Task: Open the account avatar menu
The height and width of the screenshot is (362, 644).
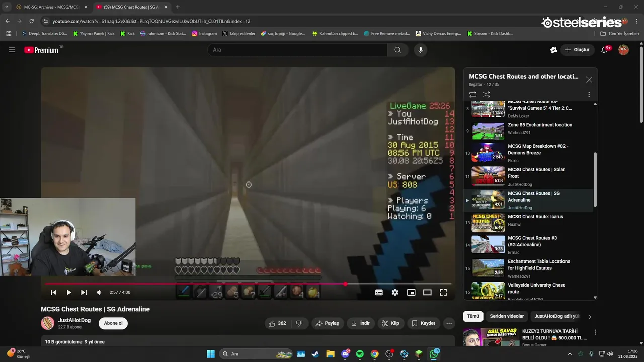Action: 623,50
